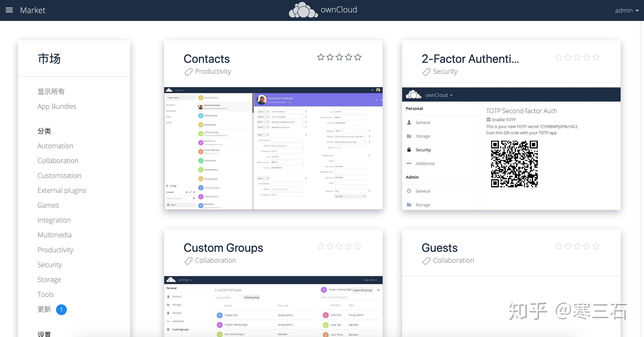Click the gear icon beside Admin General in preview
644x337 pixels.
click(409, 191)
